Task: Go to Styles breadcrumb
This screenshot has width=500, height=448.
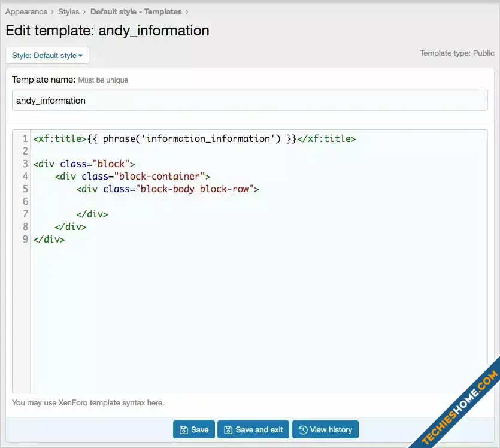Action: (68, 12)
